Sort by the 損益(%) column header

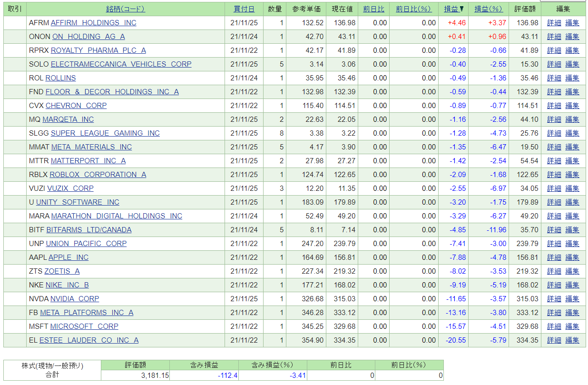click(x=488, y=9)
